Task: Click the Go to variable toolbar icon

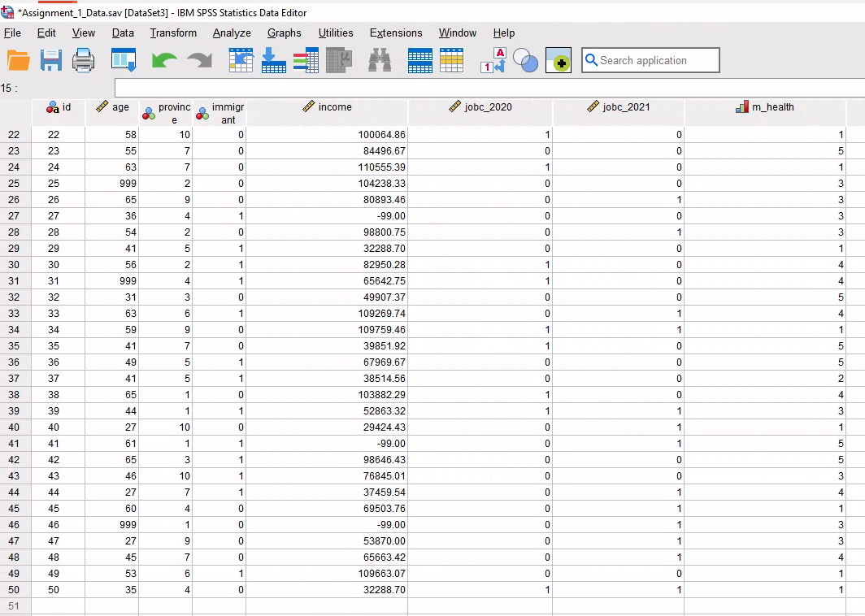Action: click(x=274, y=61)
